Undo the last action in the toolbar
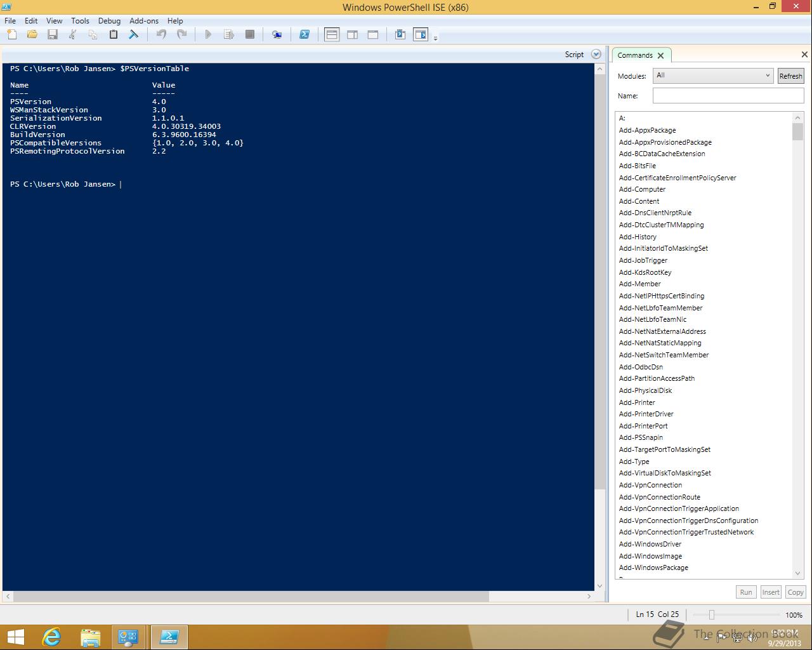The image size is (812, 650). [x=161, y=34]
